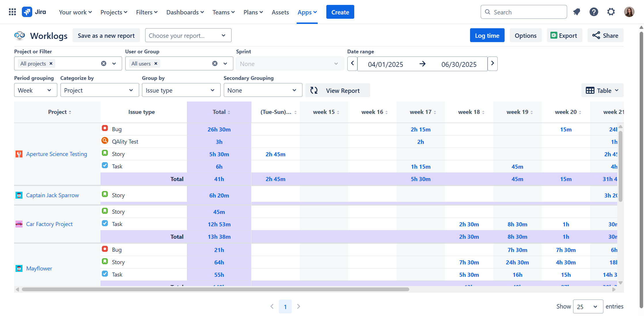The height and width of the screenshot is (316, 644).
Task: Open the Your work menu
Action: coord(75,12)
